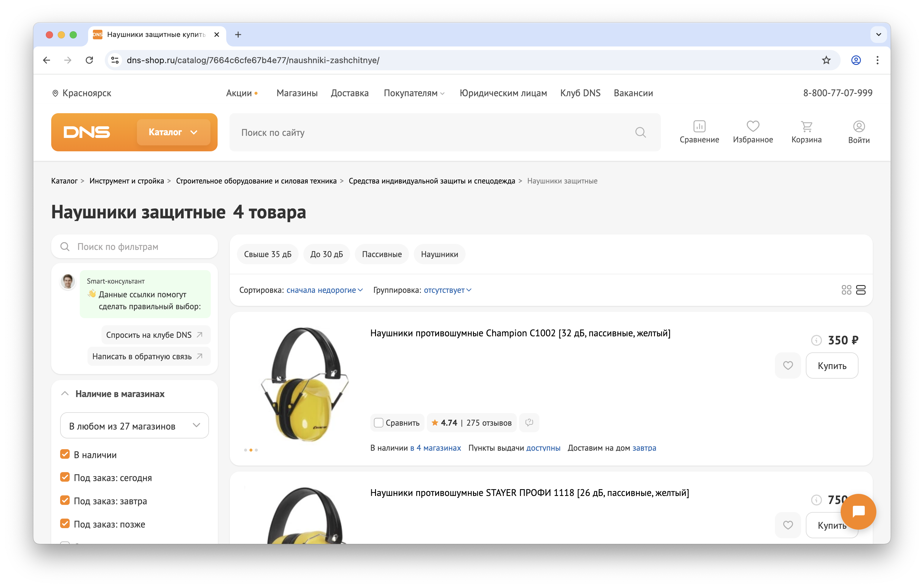This screenshot has height=588, width=924.
Task: Select the Красноярск city location
Action: (81, 93)
